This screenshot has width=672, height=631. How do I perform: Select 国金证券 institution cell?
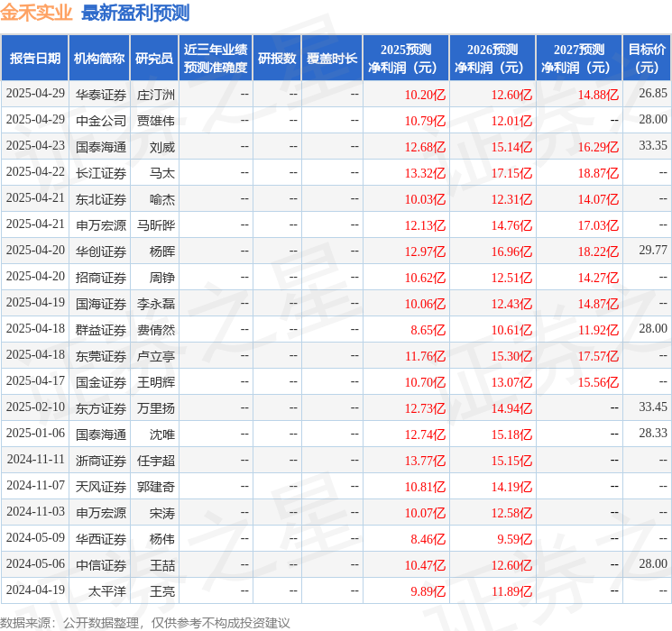click(101, 382)
